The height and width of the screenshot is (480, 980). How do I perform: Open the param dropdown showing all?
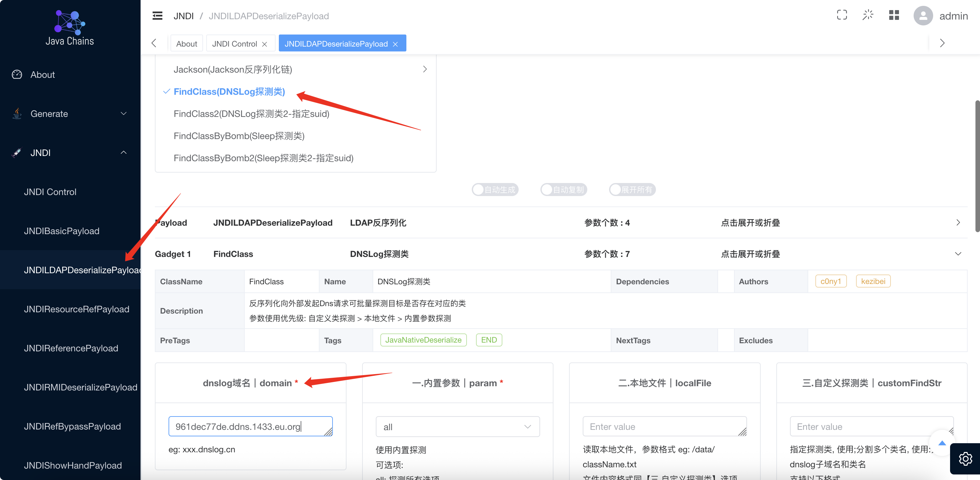(457, 427)
